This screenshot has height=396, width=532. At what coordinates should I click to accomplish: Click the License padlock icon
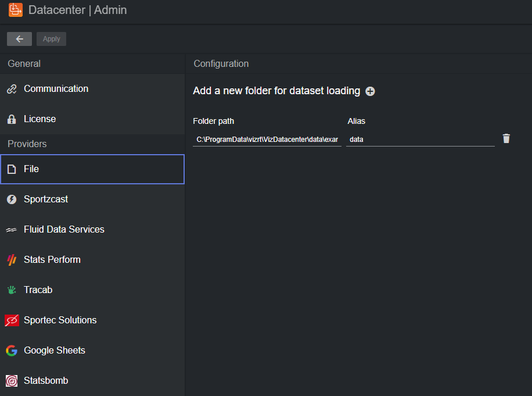pos(12,119)
